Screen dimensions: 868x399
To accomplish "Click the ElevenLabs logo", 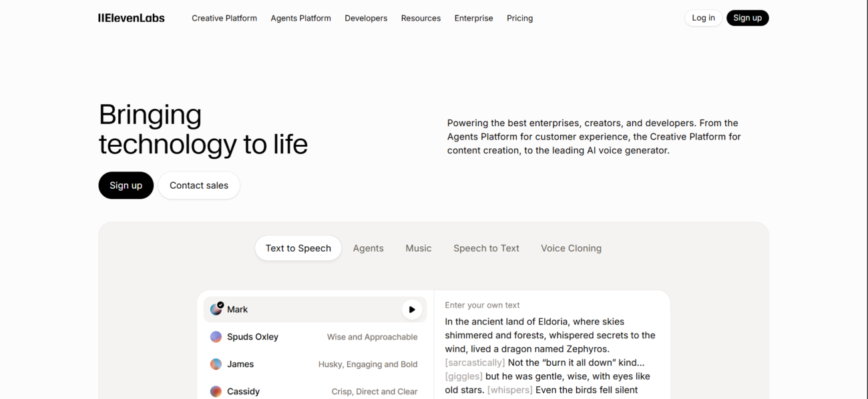I will tap(132, 18).
